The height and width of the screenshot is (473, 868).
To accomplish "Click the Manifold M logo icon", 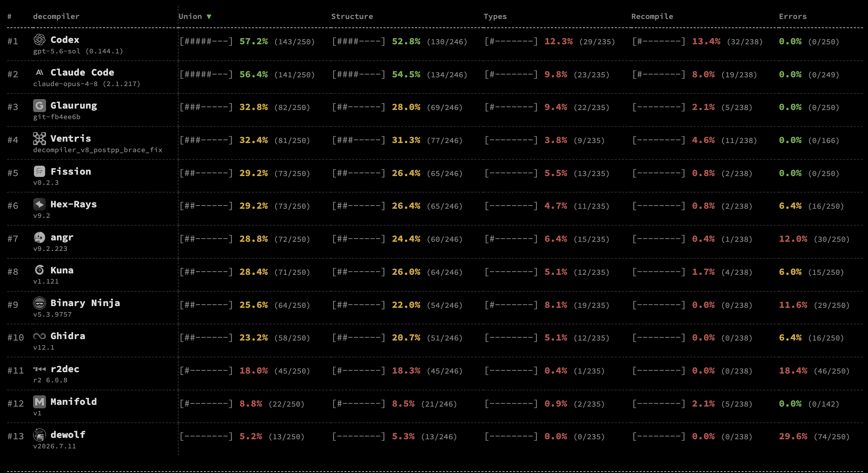I will (39, 402).
